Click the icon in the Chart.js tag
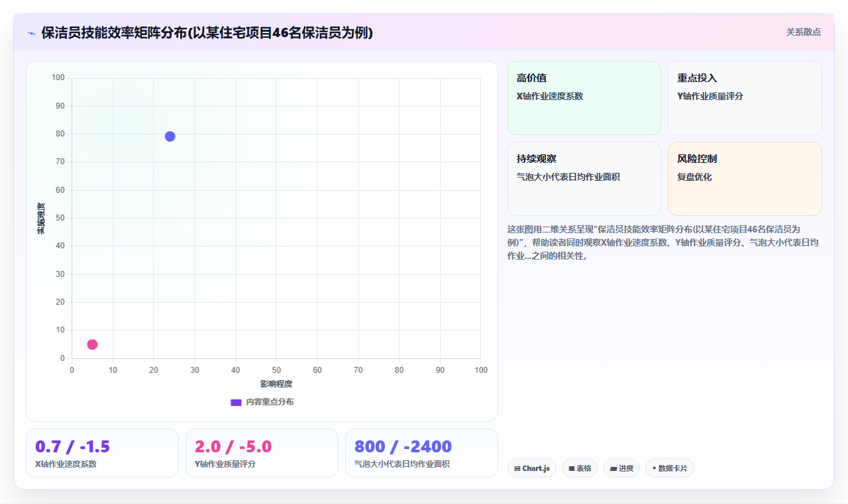 tap(517, 469)
